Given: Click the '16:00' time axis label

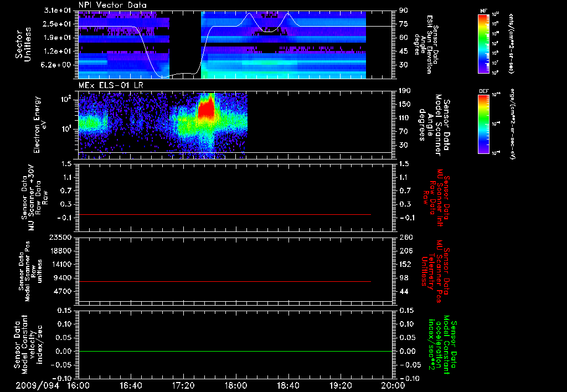Looking at the screenshot, I should [x=79, y=385].
